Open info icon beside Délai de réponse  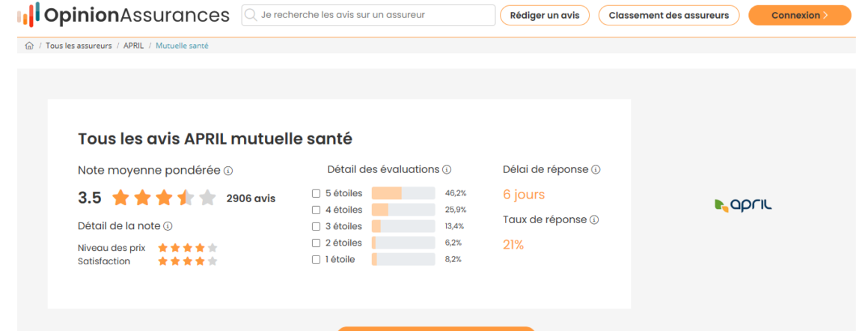[x=596, y=170]
